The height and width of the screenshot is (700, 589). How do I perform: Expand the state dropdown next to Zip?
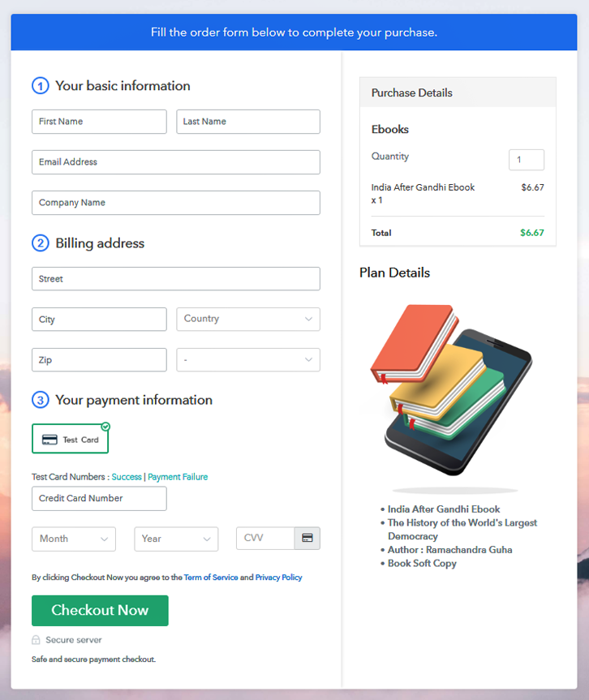(x=248, y=359)
